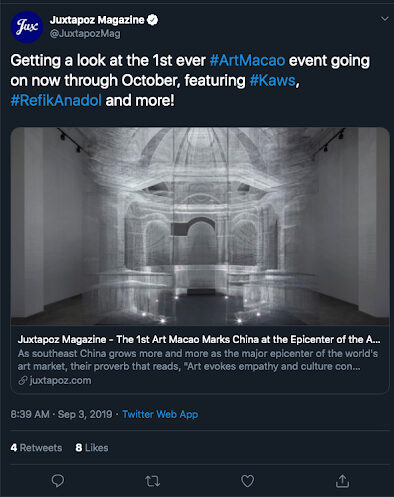Screen dimensions: 394x497
Task: Open the wire mesh installation preview image
Action: pyautogui.click(x=200, y=226)
